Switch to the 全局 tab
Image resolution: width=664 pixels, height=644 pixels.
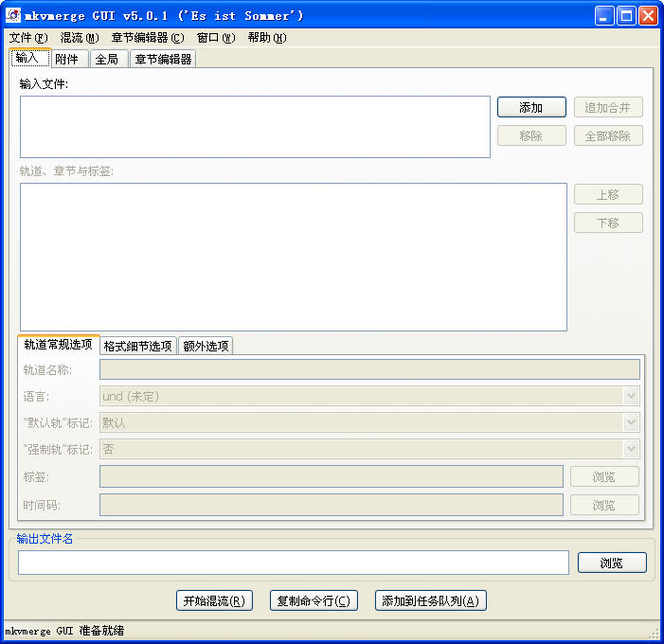[x=108, y=59]
